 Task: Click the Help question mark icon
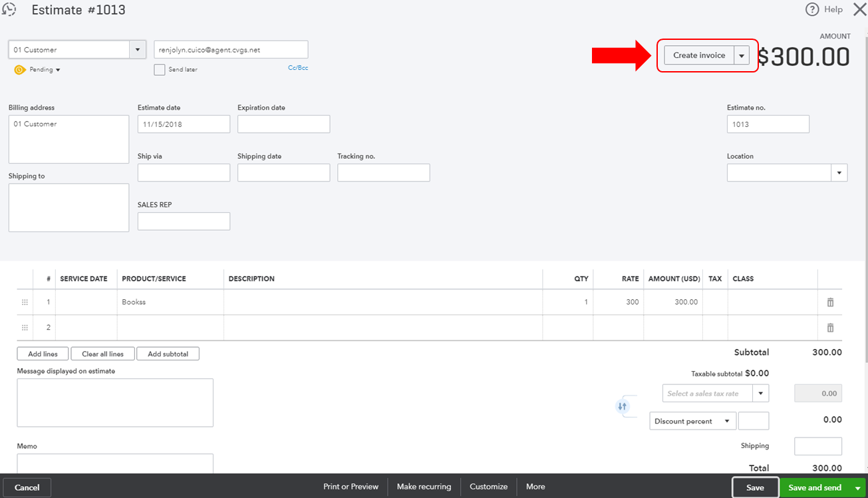pos(812,9)
